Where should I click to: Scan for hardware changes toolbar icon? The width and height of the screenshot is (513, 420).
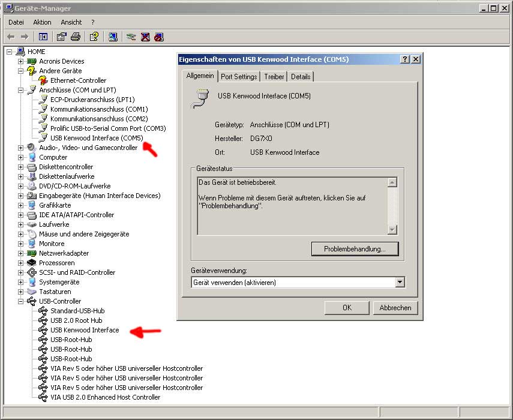(x=113, y=37)
